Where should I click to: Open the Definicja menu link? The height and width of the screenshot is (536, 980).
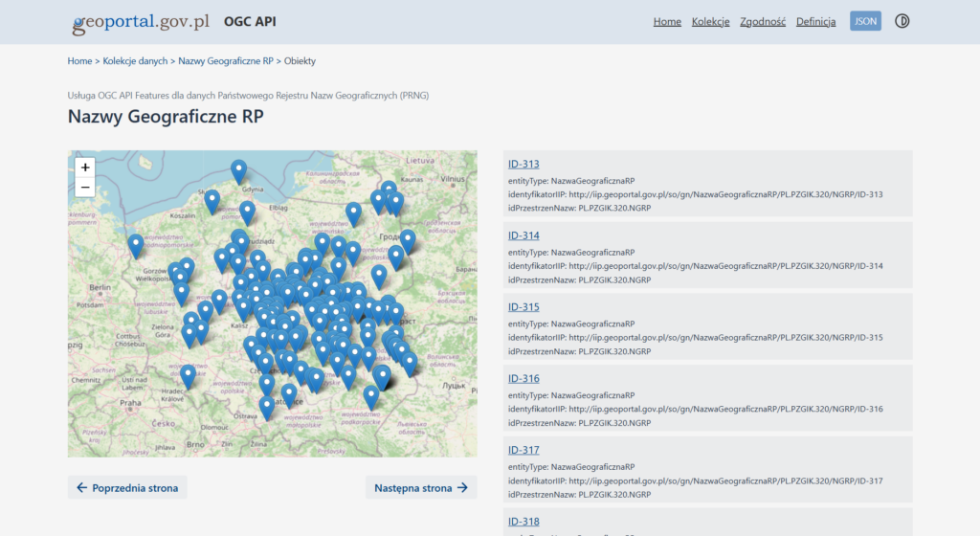(x=815, y=21)
